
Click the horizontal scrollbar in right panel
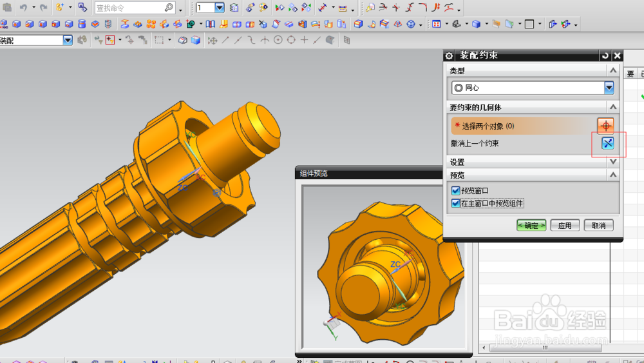point(545,348)
